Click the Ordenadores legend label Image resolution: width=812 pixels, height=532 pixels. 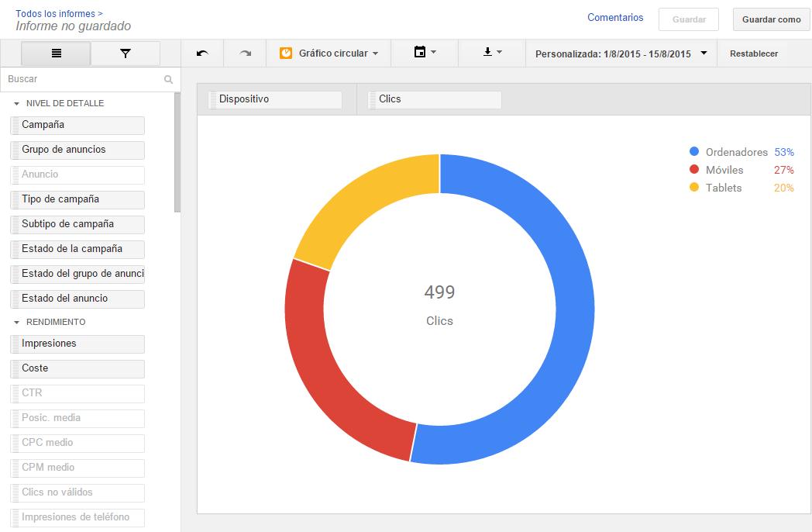point(736,152)
